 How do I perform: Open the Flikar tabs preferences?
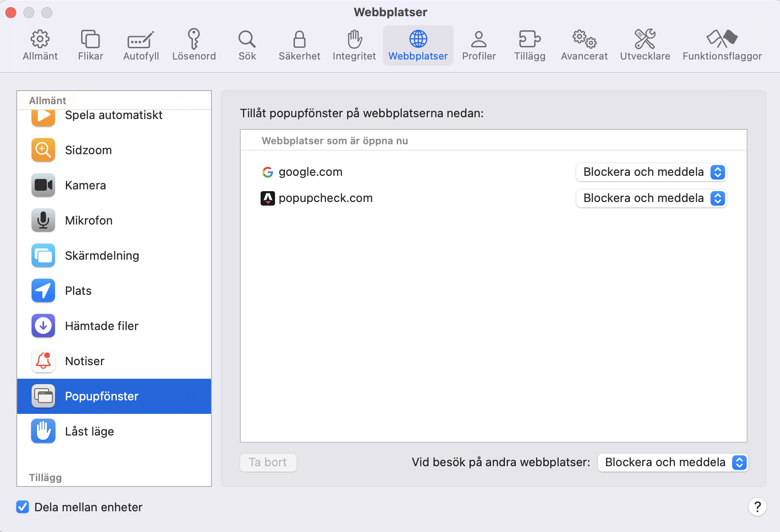click(x=91, y=45)
